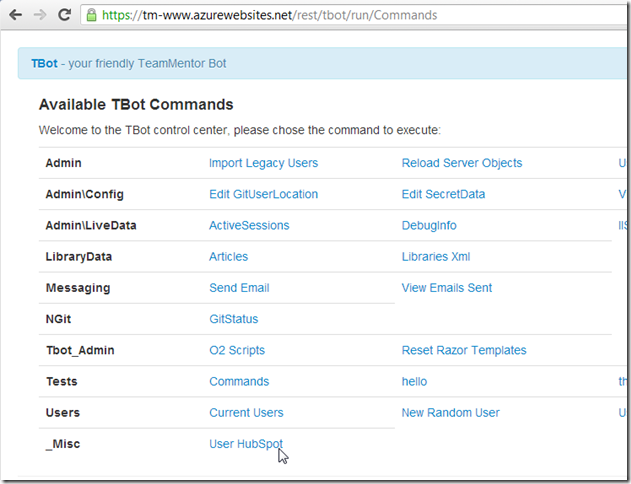The width and height of the screenshot is (631, 484).
Task: Open ActiveSessions link
Action: 249,225
